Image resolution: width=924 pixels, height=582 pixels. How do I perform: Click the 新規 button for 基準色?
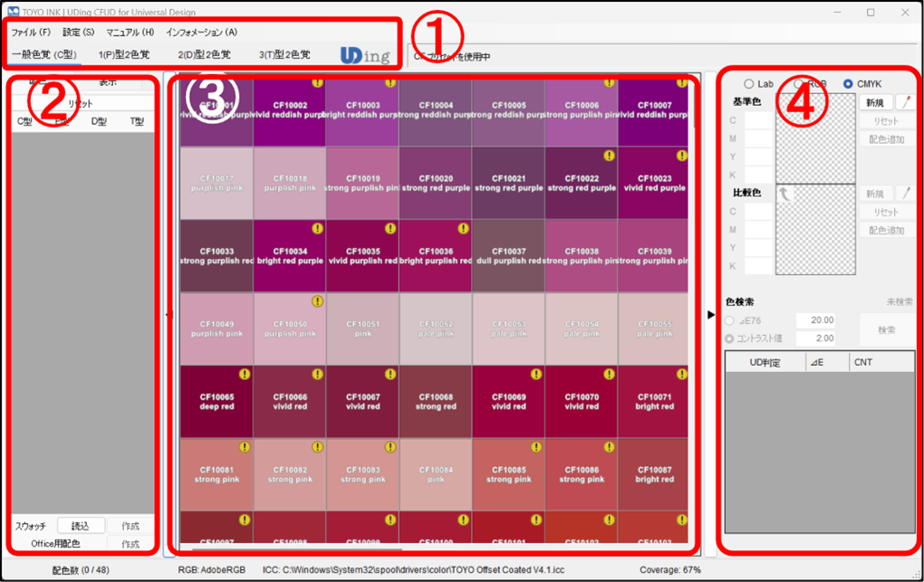tap(874, 103)
